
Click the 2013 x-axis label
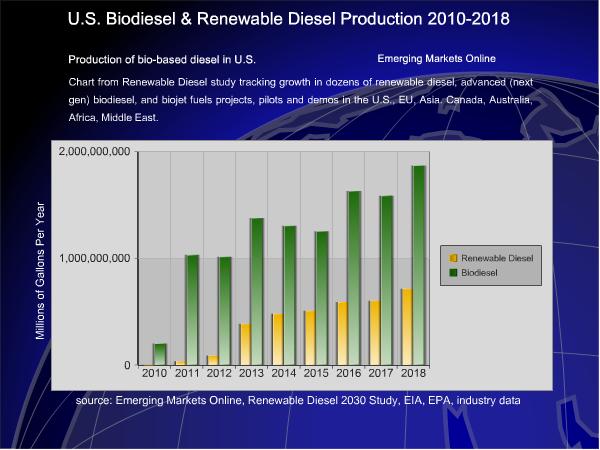pos(251,373)
